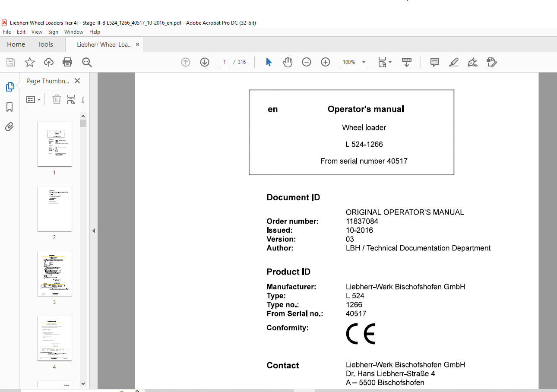Open the Edit menu
Screen dimensions: 557x392
[x=21, y=32]
